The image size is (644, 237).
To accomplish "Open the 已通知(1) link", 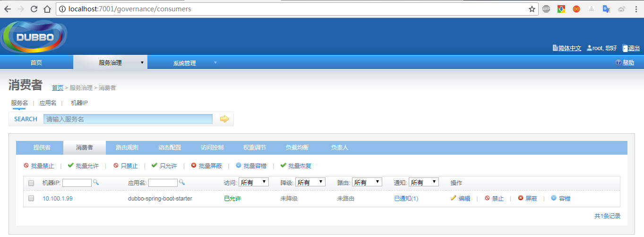I will 406,199.
